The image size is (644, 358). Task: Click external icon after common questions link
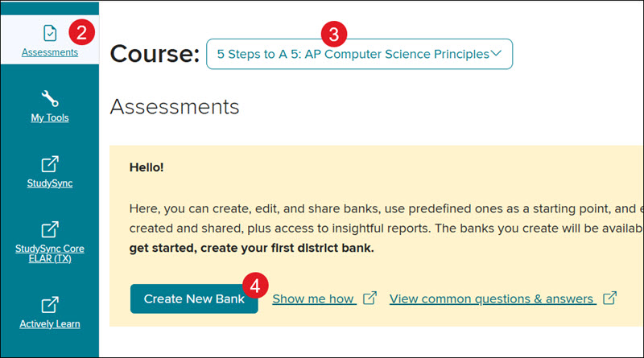[x=609, y=298]
